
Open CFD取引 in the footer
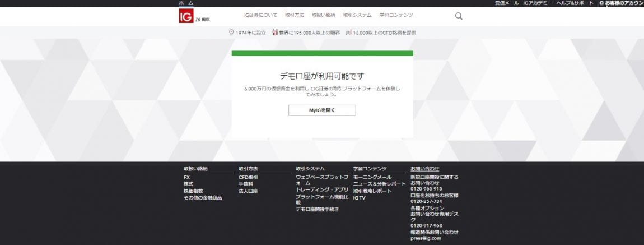click(248, 177)
